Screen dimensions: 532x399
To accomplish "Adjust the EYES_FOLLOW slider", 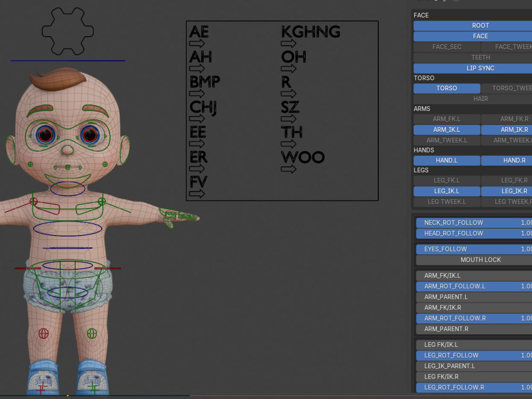I will pos(474,250).
